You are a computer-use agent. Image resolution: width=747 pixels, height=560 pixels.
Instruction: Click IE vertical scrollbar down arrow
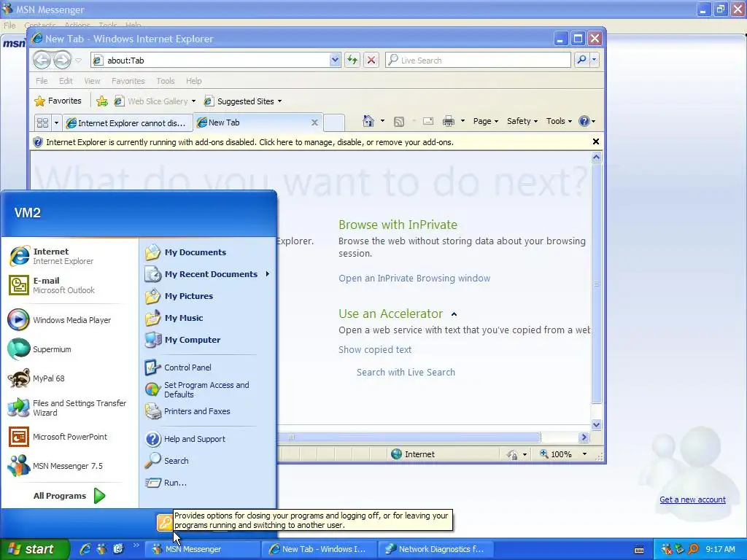point(596,425)
